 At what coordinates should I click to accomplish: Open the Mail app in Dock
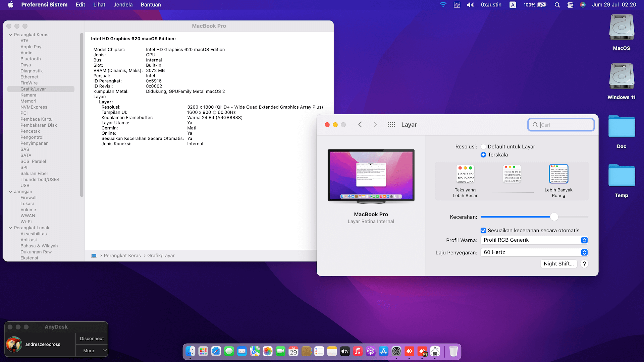point(242,351)
